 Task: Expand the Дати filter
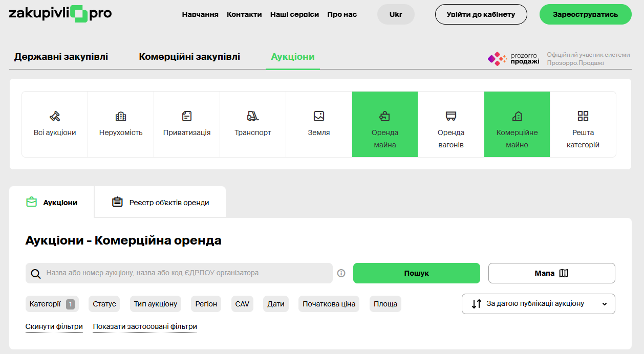(276, 304)
